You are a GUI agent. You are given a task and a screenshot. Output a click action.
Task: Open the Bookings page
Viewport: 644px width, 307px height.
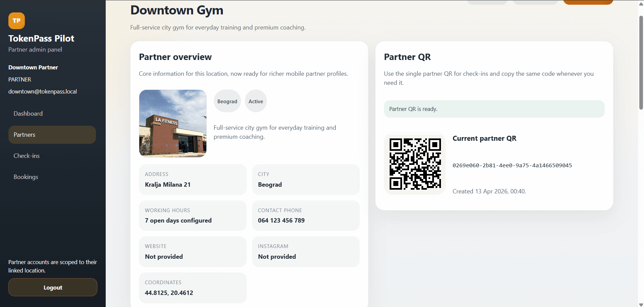[26, 177]
